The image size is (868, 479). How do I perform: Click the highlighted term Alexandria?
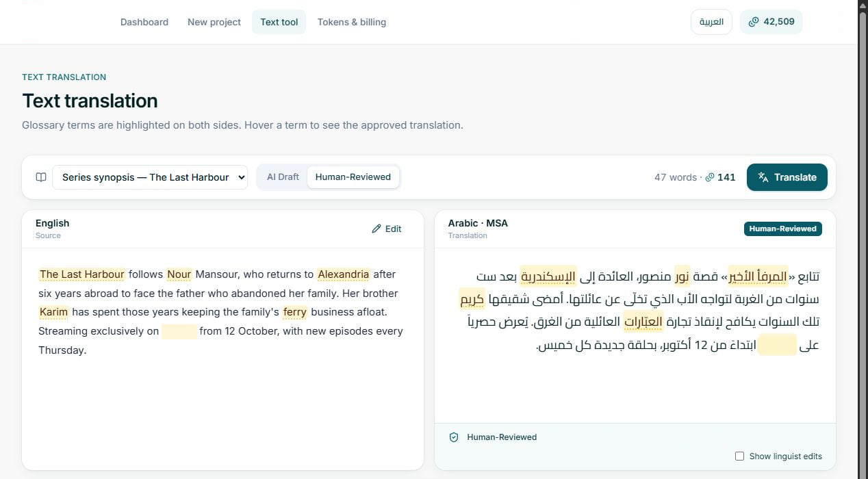pyautogui.click(x=344, y=274)
